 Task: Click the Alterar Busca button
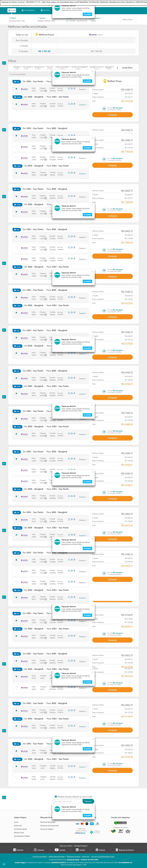[x=127, y=20]
